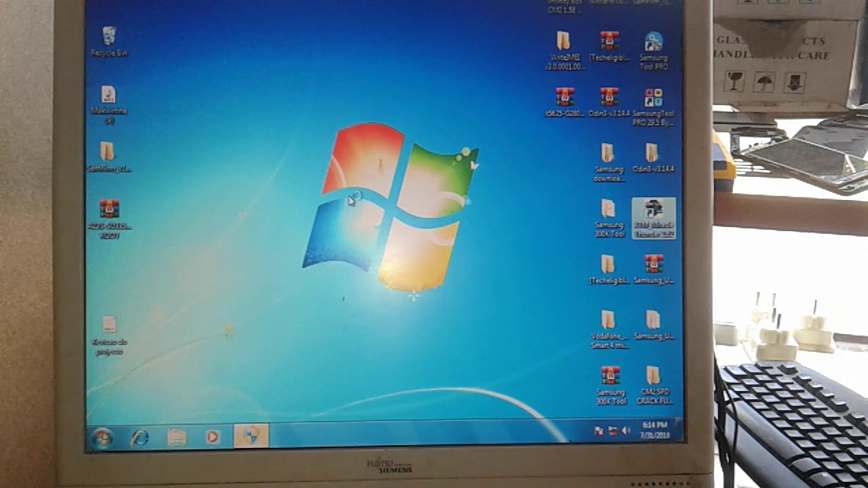Screen dimensions: 868x488
Task: Launch Internet Explorer from the taskbar
Action: point(140,437)
